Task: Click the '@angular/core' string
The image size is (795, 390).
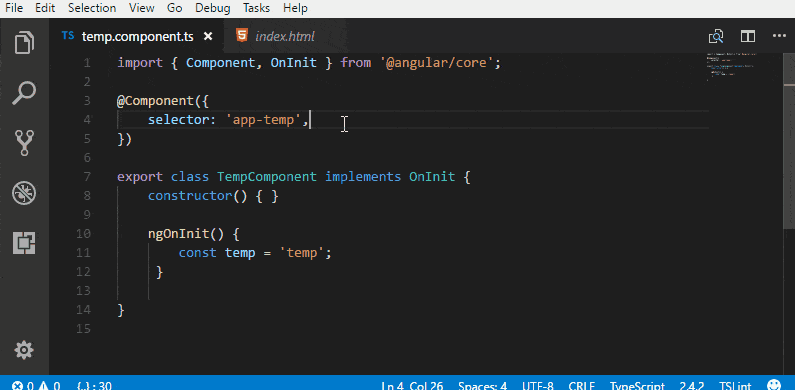Action: [x=436, y=63]
